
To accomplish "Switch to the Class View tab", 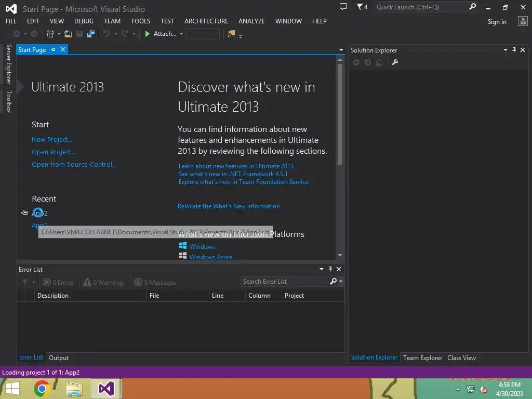I will [x=461, y=357].
